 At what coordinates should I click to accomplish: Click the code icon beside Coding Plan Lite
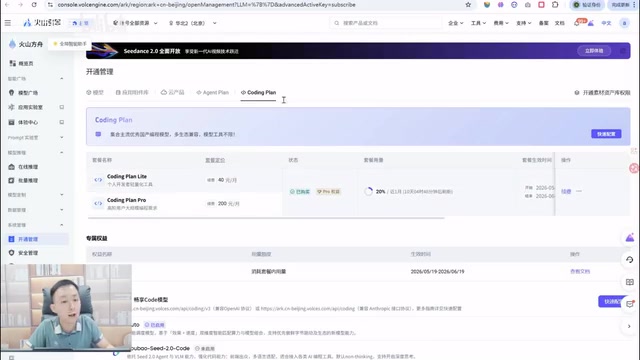pos(98,180)
